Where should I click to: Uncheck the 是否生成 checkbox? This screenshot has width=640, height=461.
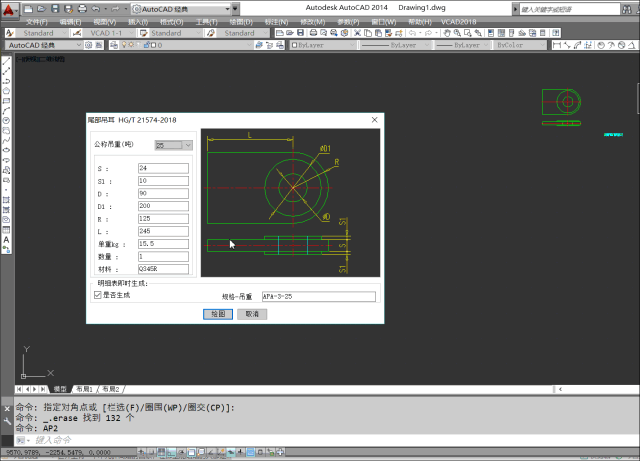coord(97,295)
